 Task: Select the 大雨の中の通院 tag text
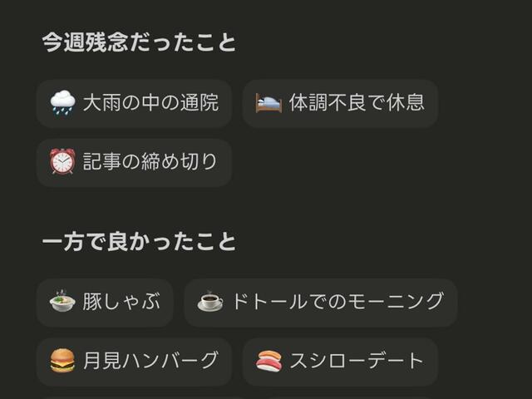[x=150, y=103]
